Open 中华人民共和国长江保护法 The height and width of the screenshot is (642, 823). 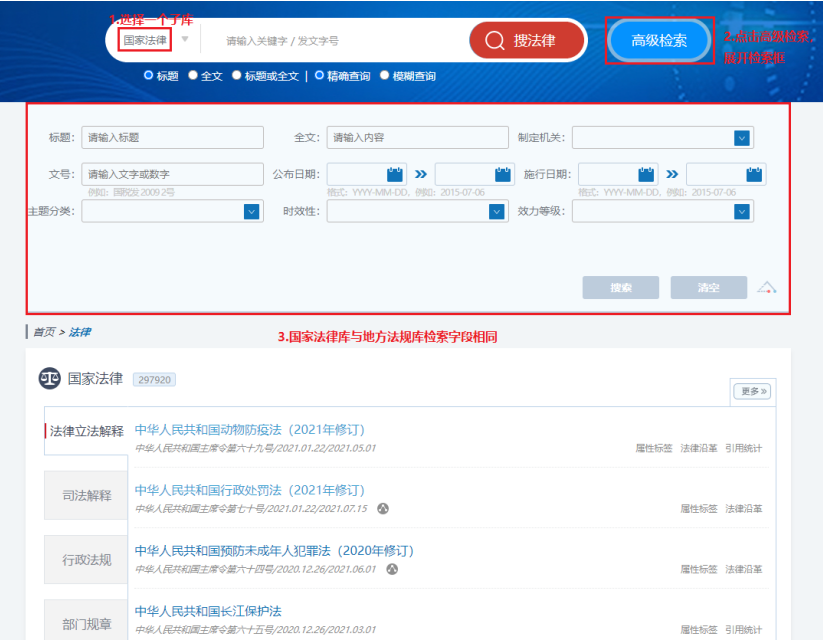coord(208,611)
